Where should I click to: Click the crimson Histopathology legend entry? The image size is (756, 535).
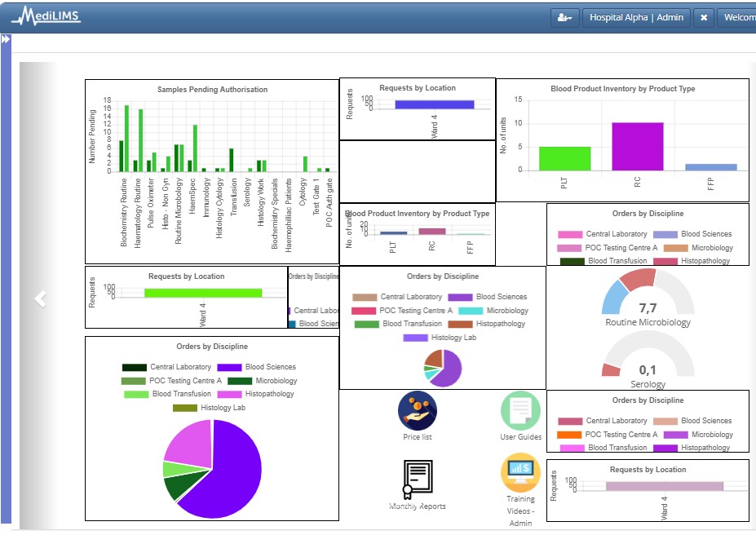(x=692, y=261)
